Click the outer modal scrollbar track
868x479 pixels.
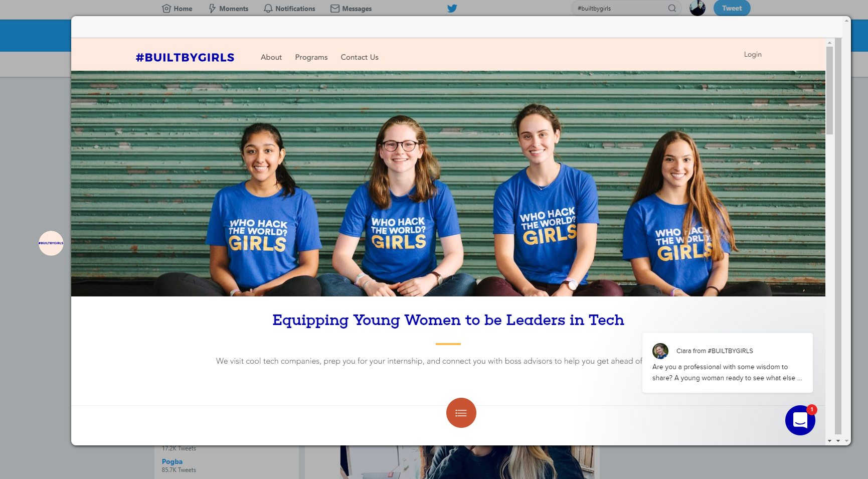point(847,231)
